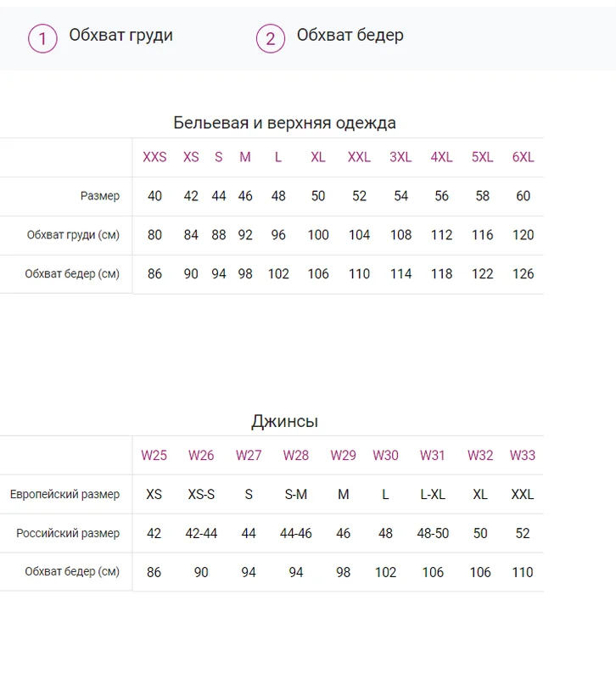
Task: Click the XXS size column header
Action: click(x=154, y=157)
